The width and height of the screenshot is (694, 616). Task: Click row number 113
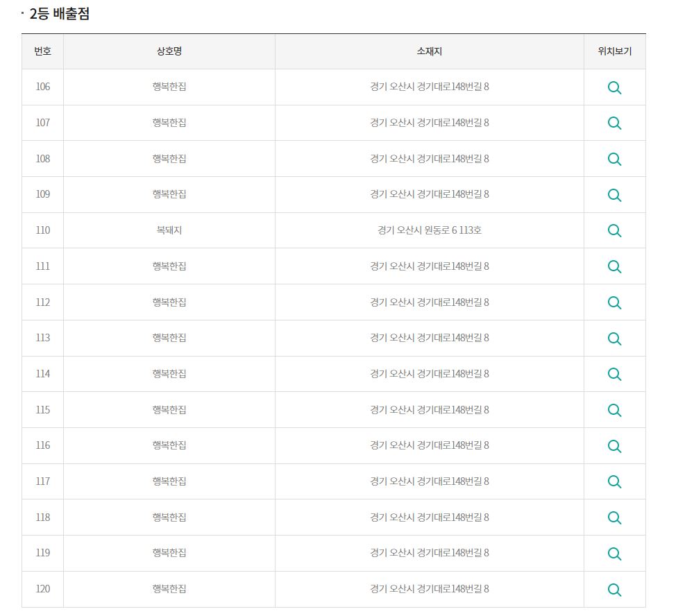tap(42, 338)
